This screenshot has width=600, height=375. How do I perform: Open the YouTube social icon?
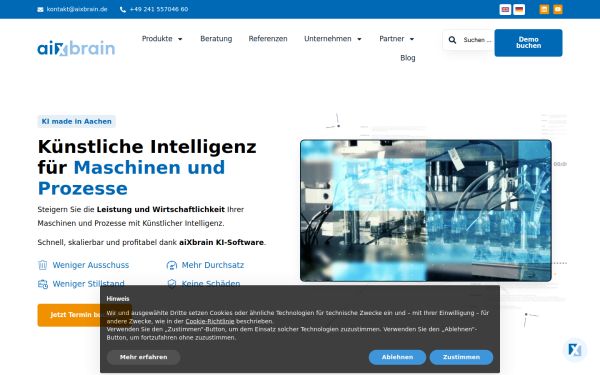coord(558,9)
